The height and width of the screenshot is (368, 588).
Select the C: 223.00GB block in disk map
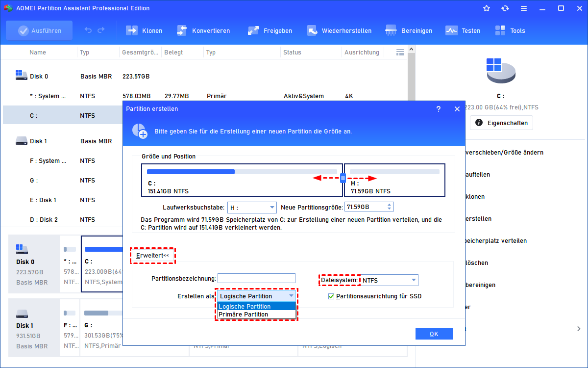click(x=102, y=264)
